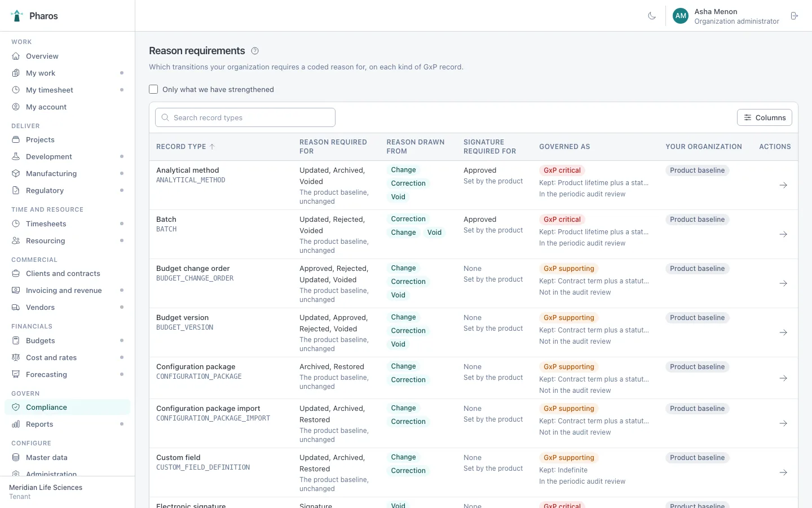The image size is (812, 508).
Task: Open the Columns button
Action: pos(764,117)
